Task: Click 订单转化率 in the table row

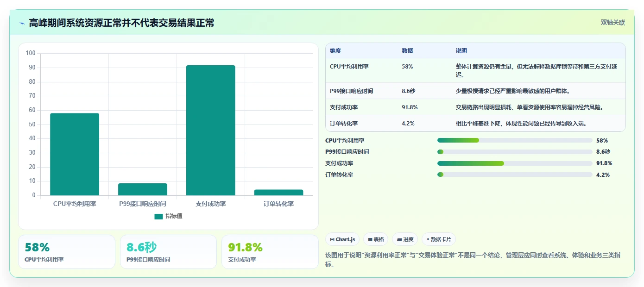Action: coord(344,124)
